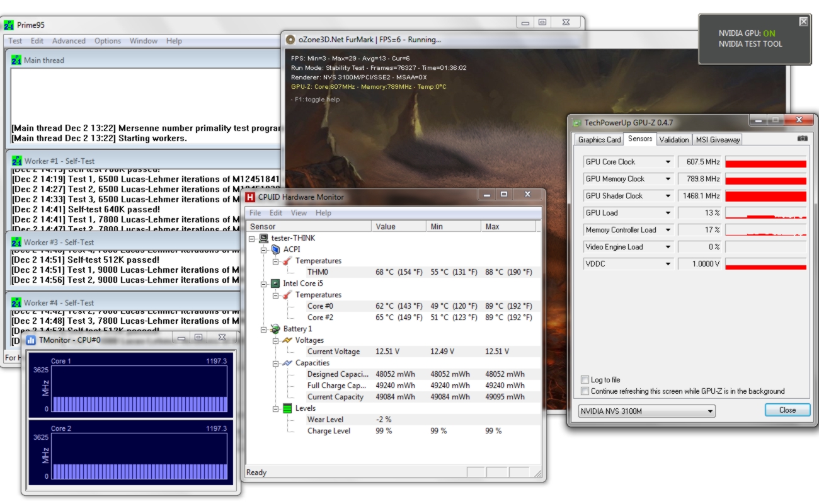The height and width of the screenshot is (504, 819).
Task: Close the NVIDIA Test Tool popup
Action: [803, 21]
